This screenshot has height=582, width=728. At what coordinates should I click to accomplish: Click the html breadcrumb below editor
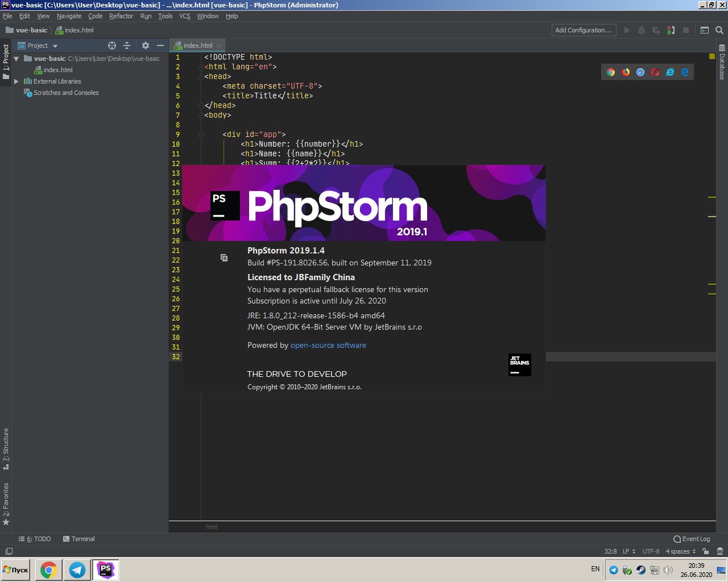pos(212,527)
